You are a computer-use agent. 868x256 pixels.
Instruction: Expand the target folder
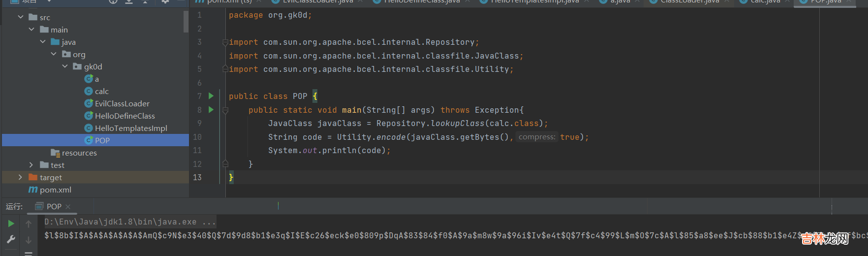20,177
